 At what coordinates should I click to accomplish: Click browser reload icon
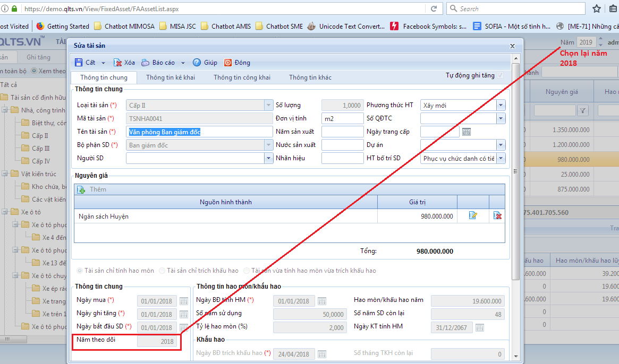tap(434, 8)
